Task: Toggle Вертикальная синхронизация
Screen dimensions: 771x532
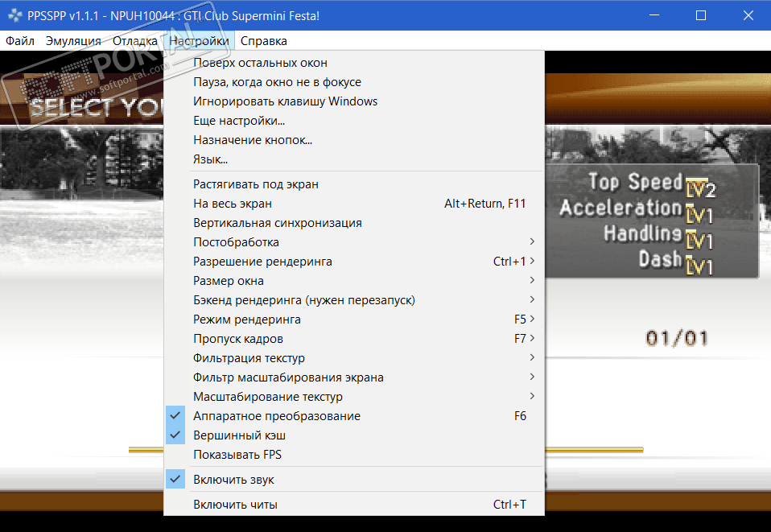Action: coord(354,223)
